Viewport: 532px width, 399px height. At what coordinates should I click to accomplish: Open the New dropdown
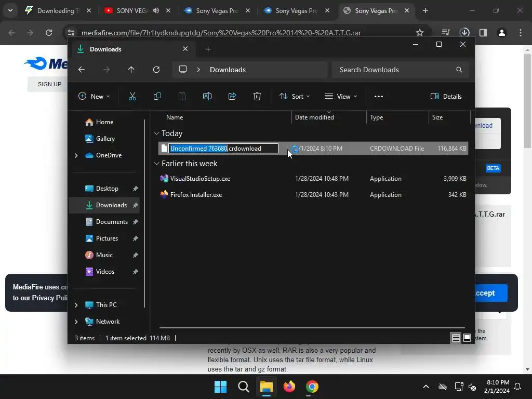coord(94,96)
